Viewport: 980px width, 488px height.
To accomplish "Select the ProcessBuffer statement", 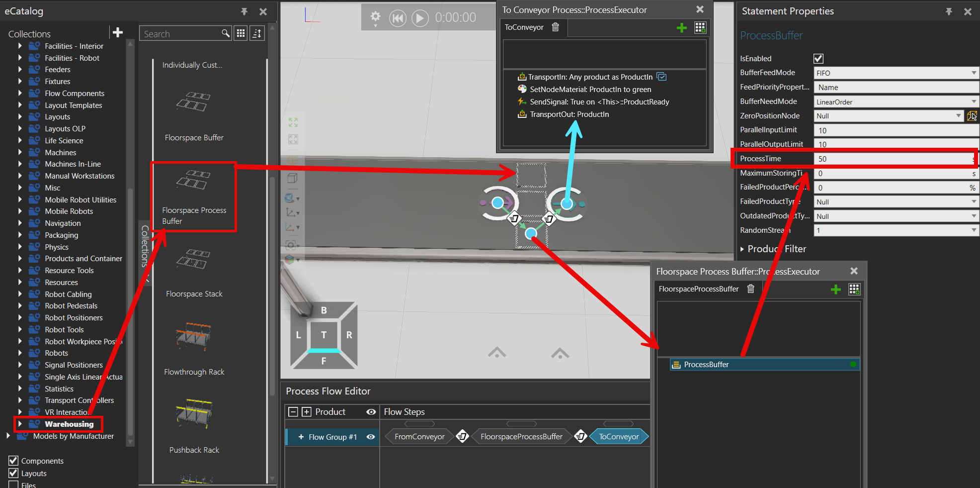I will [706, 365].
